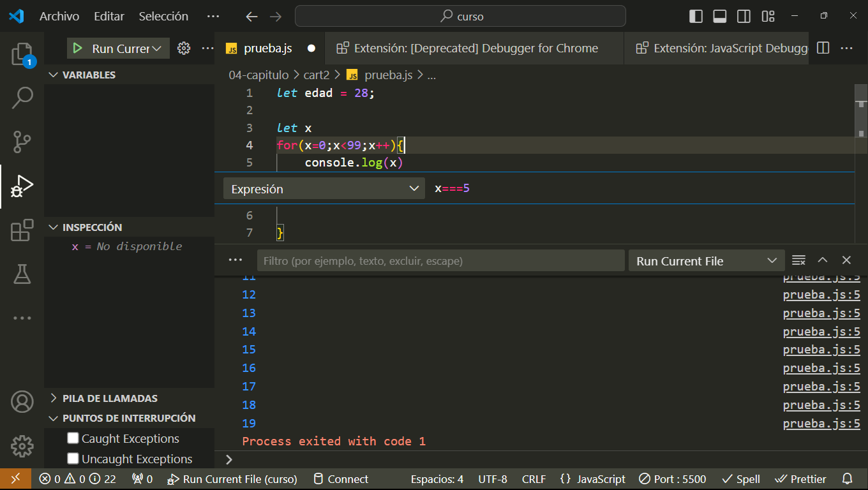Maximize the panel with up chevron
Viewport: 868px width, 490px height.
tap(823, 260)
